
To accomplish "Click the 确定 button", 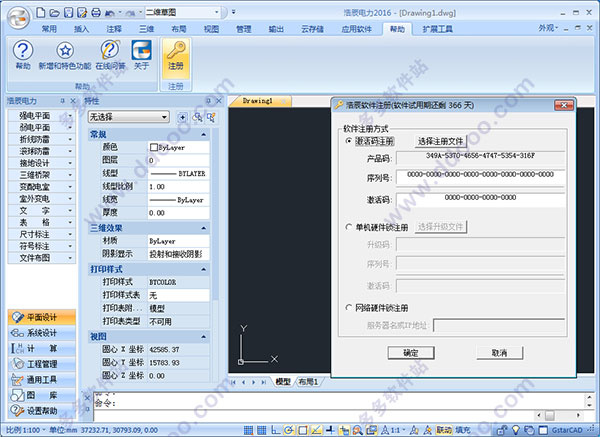I will click(x=411, y=353).
